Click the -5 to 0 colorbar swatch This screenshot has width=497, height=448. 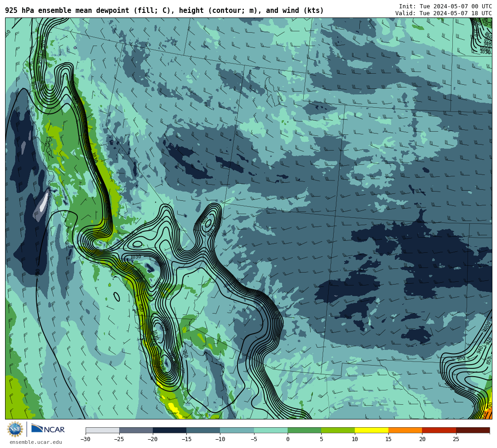271,430
